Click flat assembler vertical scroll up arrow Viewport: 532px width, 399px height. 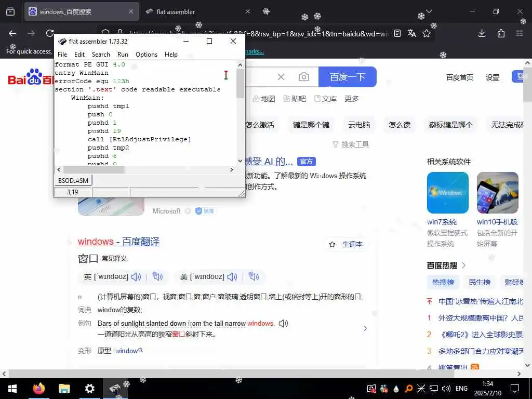tap(240, 65)
